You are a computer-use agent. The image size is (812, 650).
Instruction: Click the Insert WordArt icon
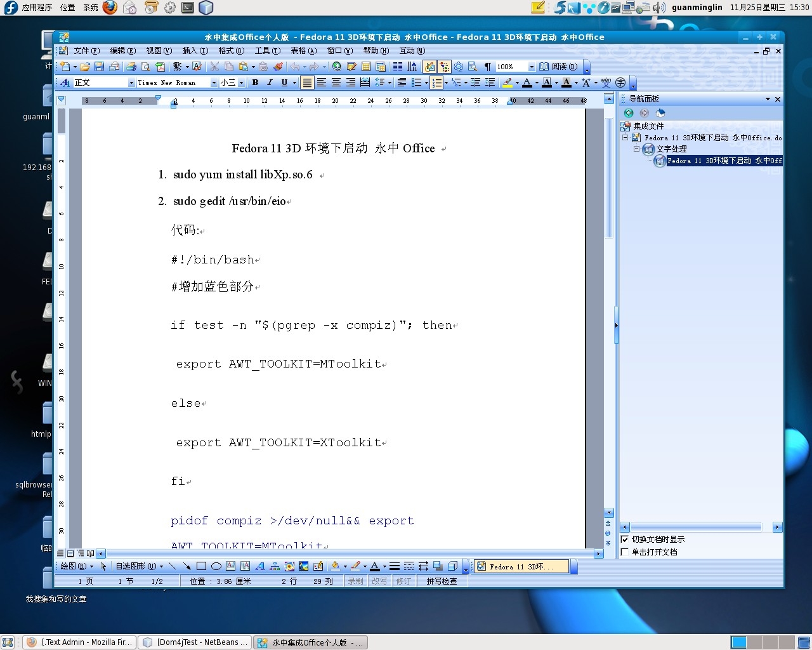259,566
